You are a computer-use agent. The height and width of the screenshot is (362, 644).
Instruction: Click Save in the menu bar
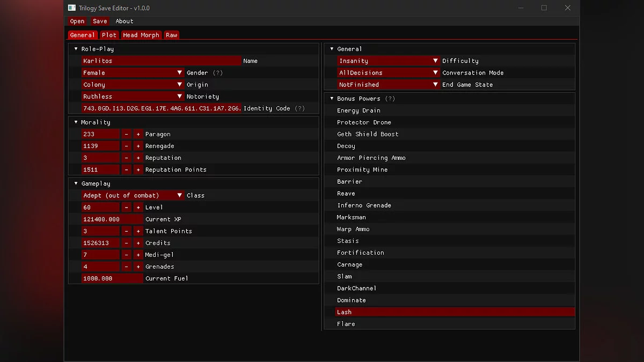(x=100, y=21)
